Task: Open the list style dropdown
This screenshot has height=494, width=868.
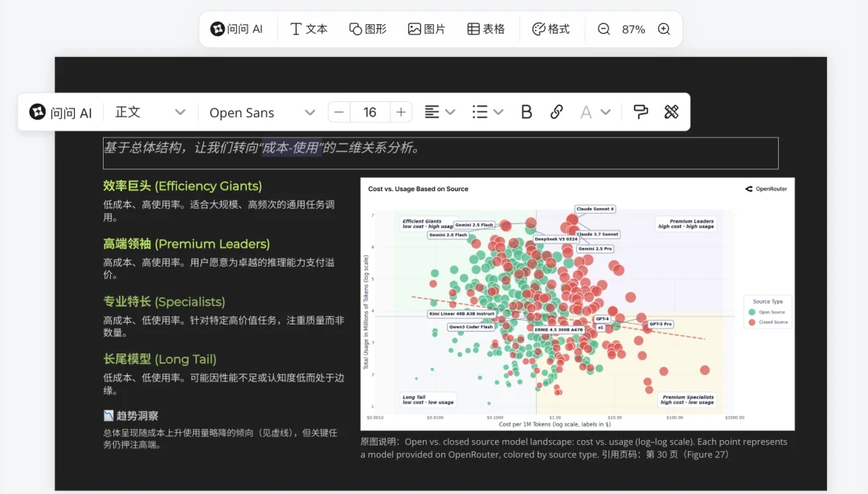Action: pyautogui.click(x=487, y=112)
